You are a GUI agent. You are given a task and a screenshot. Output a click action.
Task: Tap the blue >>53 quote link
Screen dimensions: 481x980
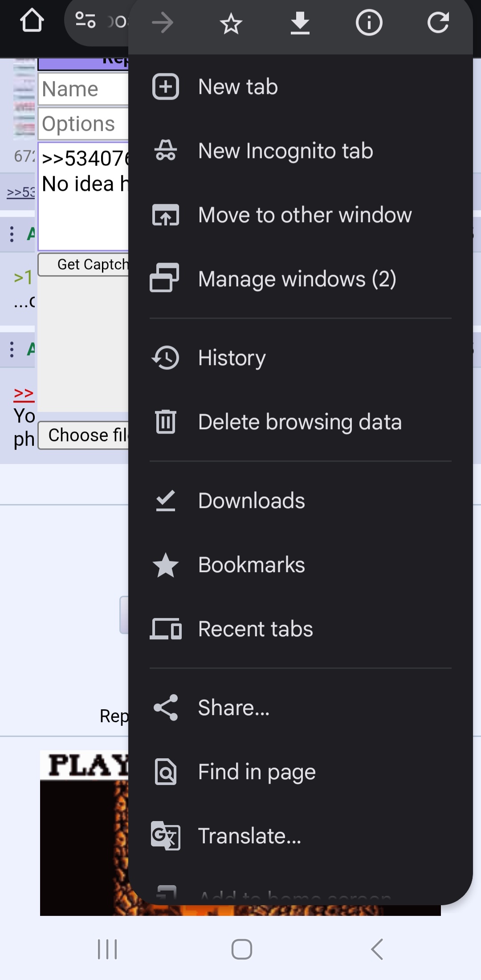tap(21, 192)
